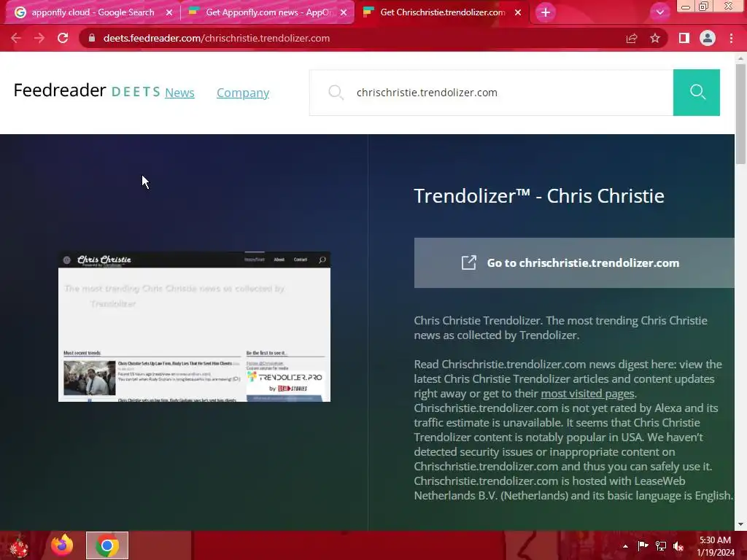This screenshot has width=747, height=560.
Task: Click the Chris Christie site preview thumbnail
Action: pos(194,327)
